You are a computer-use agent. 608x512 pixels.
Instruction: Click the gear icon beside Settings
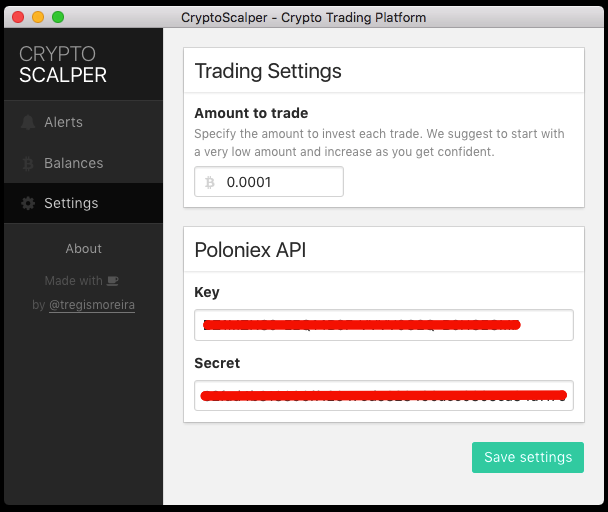pyautogui.click(x=28, y=203)
